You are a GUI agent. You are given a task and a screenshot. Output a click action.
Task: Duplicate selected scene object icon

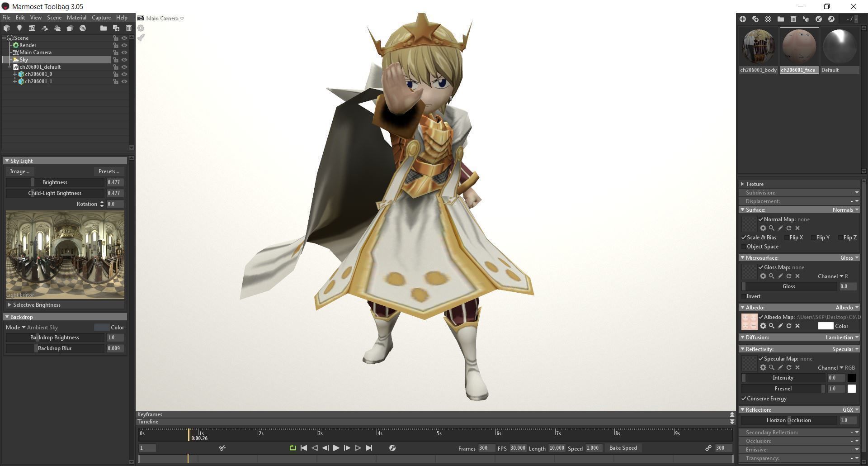(116, 28)
